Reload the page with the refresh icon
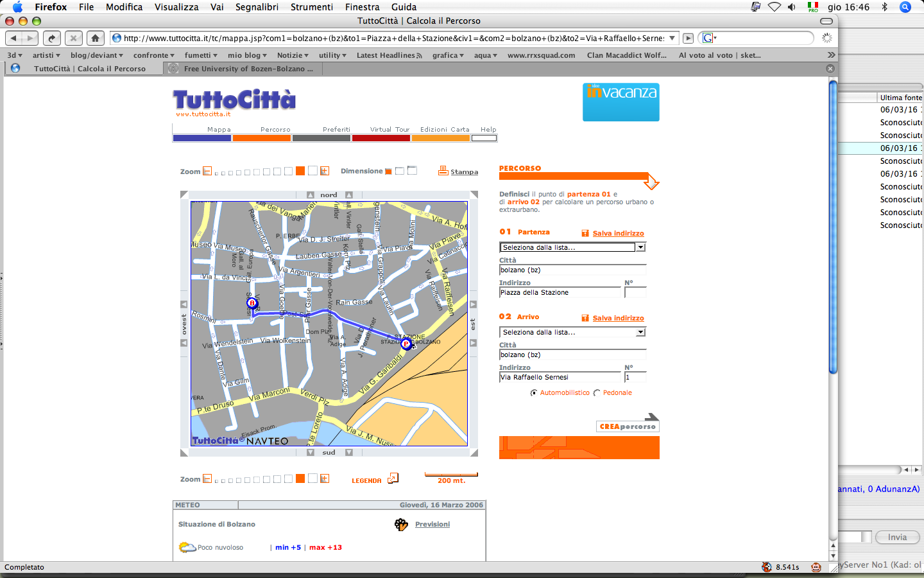The height and width of the screenshot is (578, 924). tap(52, 38)
